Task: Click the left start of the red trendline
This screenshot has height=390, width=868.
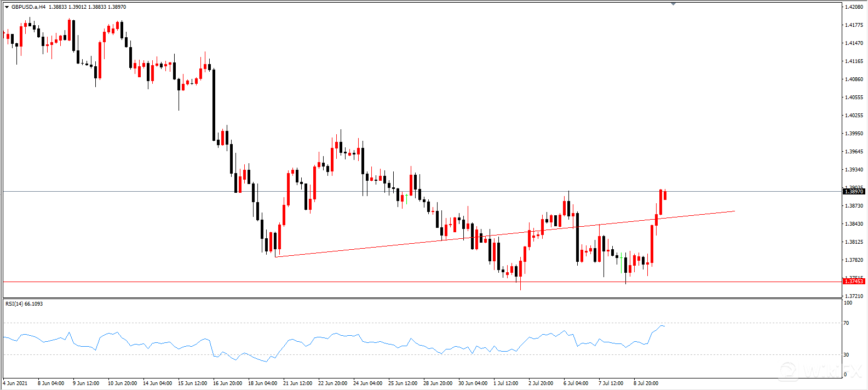Action: [276, 256]
